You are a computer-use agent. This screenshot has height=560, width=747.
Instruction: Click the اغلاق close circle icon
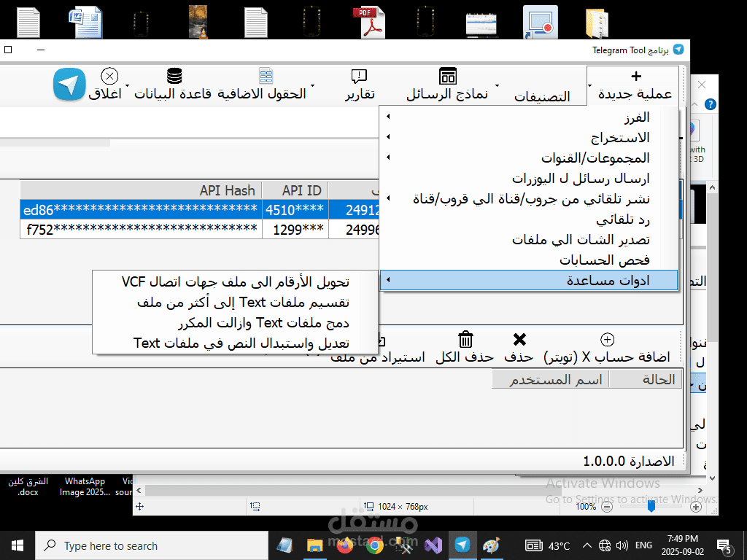point(109,76)
